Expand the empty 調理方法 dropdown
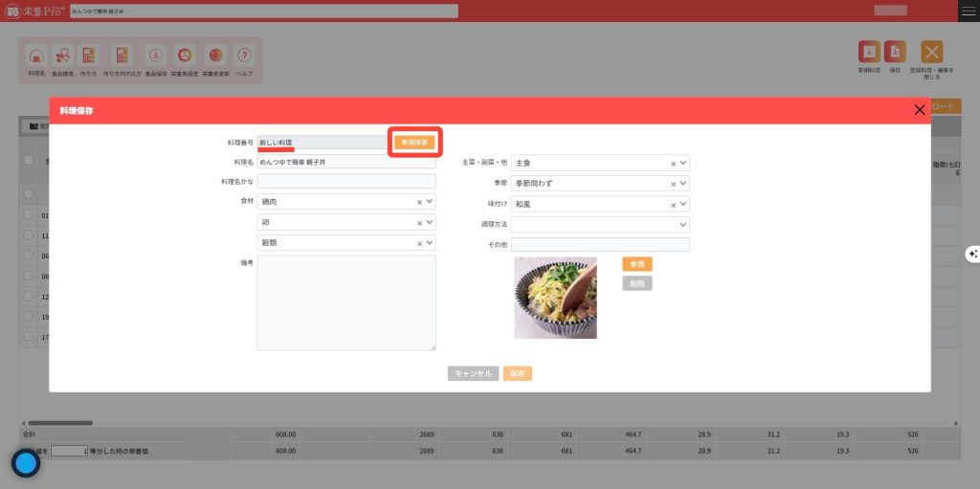 pos(683,224)
